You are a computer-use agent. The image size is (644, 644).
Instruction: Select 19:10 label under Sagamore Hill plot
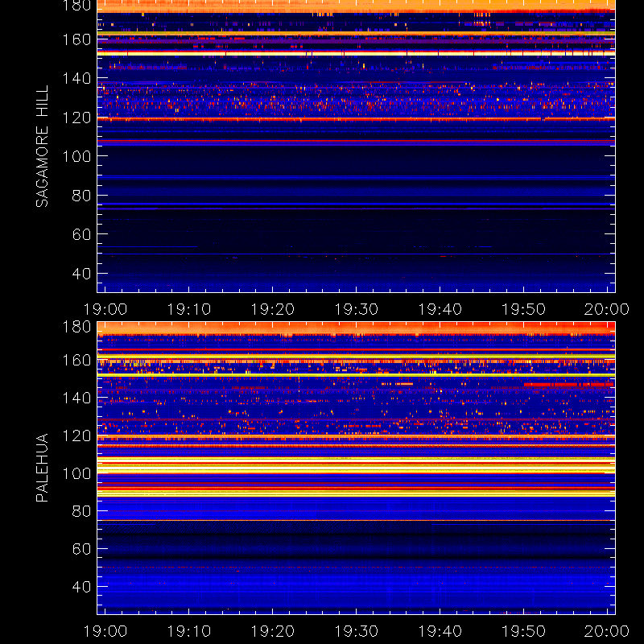click(x=189, y=309)
